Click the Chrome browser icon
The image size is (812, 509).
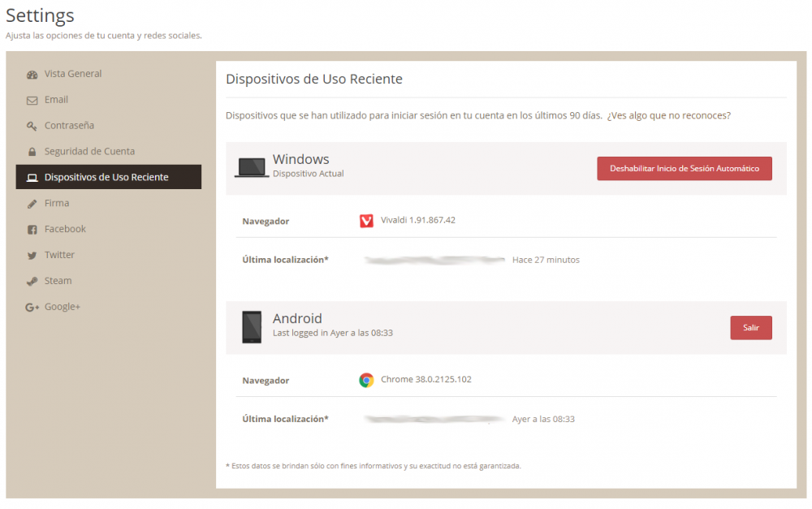(366, 380)
